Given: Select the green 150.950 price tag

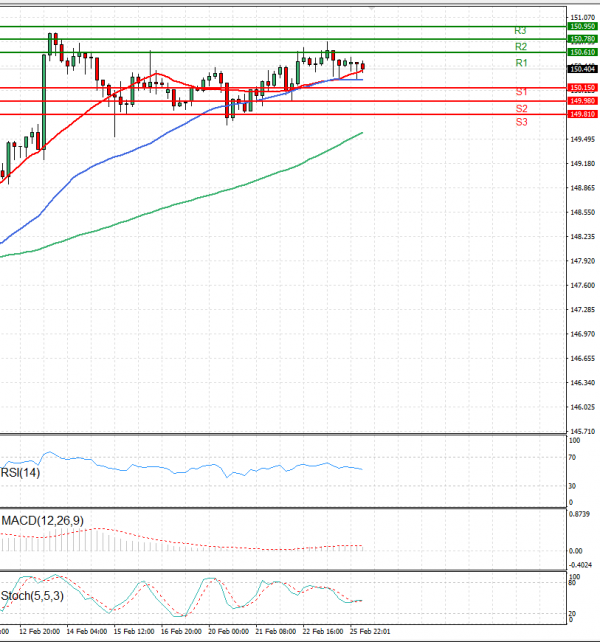Looking at the screenshot, I should (582, 27).
